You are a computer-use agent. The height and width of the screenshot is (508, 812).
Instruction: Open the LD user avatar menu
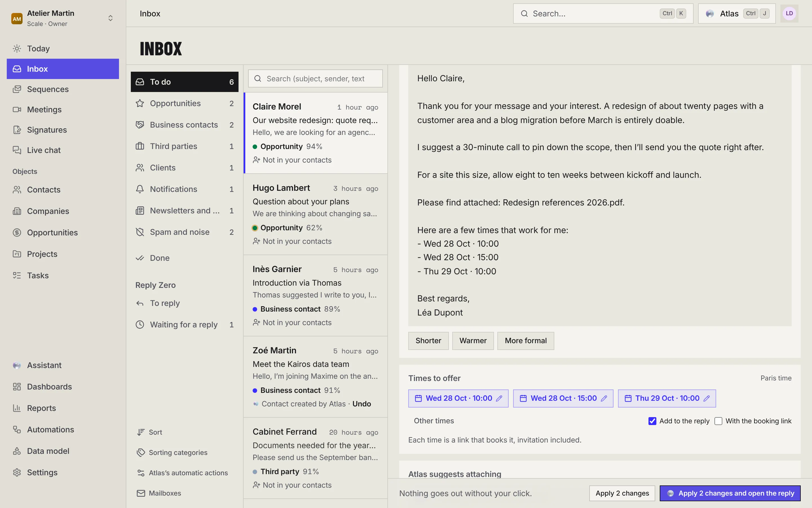tap(789, 14)
